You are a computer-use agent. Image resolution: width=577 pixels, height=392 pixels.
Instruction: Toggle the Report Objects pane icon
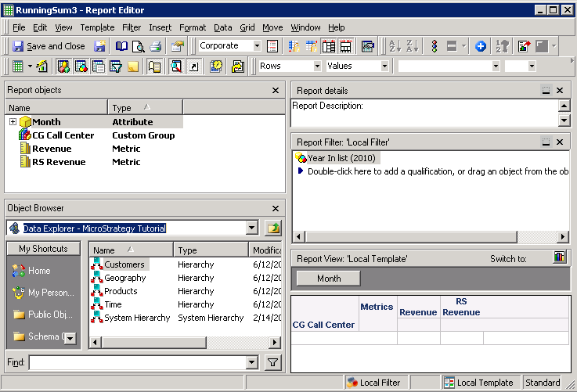tap(64, 67)
